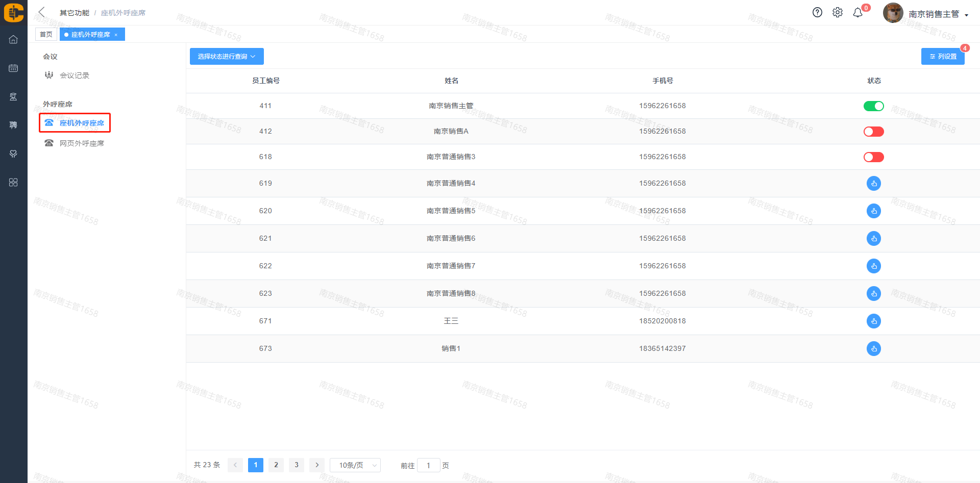
Task: Turn off the status switch for 南京销售主管
Action: coord(873,106)
